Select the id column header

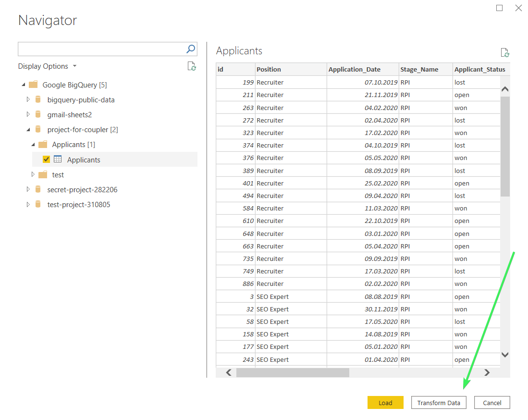pyautogui.click(x=235, y=69)
